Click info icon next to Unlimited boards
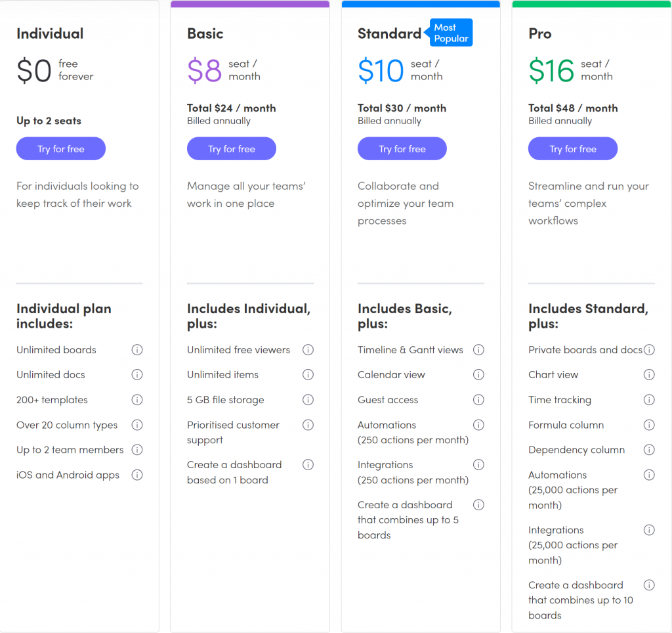Image resolution: width=672 pixels, height=633 pixels. 137,350
